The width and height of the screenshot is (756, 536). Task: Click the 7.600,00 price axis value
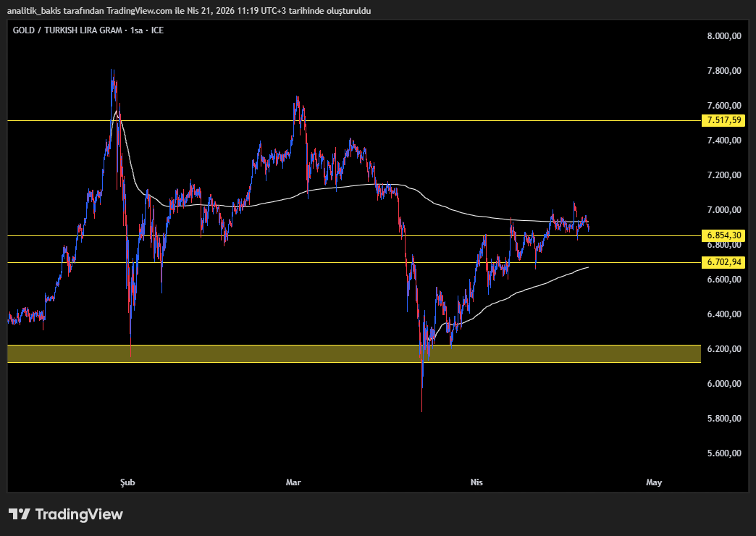(724, 106)
